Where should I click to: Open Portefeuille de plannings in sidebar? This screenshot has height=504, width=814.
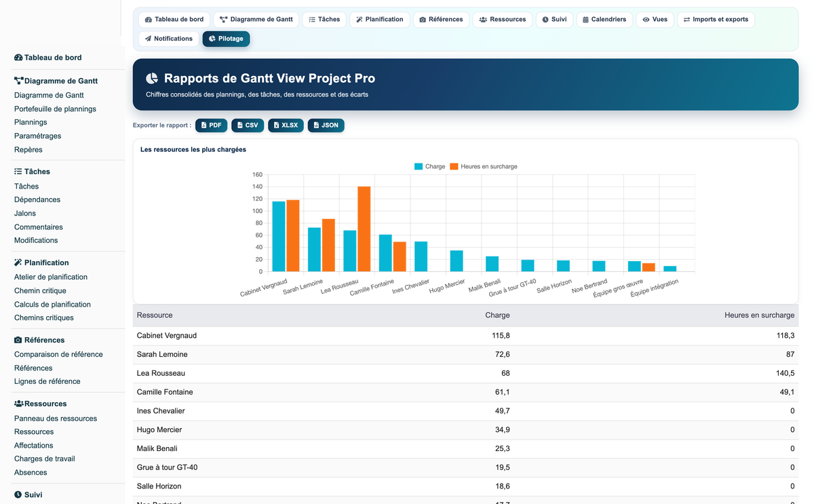point(55,109)
